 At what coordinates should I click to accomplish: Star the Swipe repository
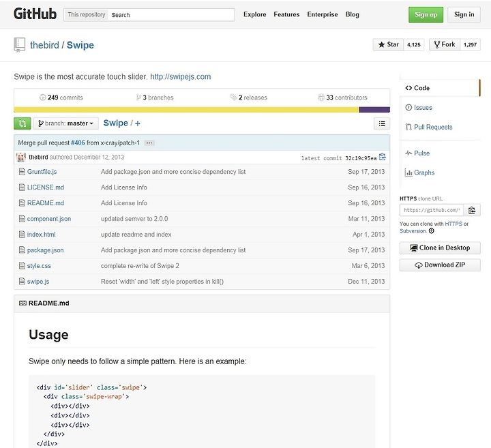[x=388, y=44]
